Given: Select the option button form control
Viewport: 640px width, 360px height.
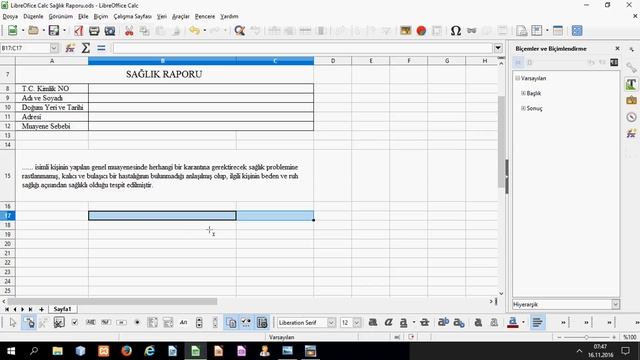Looking at the screenshot, I should (x=137, y=322).
